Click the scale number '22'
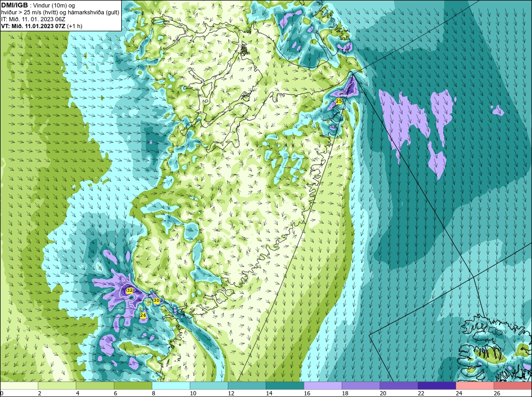 coord(421,393)
